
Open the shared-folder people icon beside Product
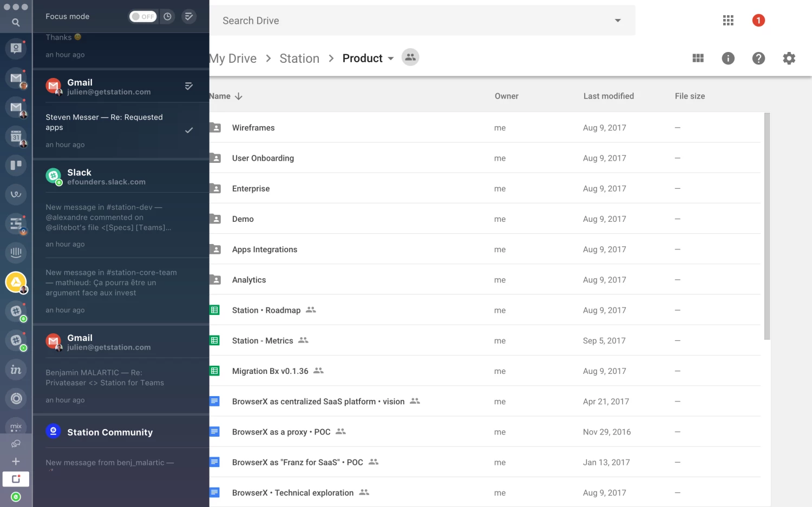tap(410, 57)
